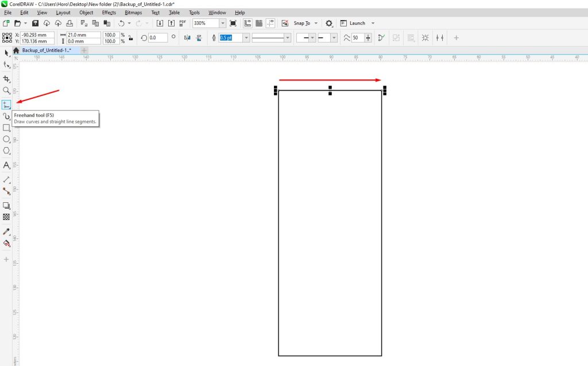
Task: Select the Rectangle tool
Action: (7, 128)
